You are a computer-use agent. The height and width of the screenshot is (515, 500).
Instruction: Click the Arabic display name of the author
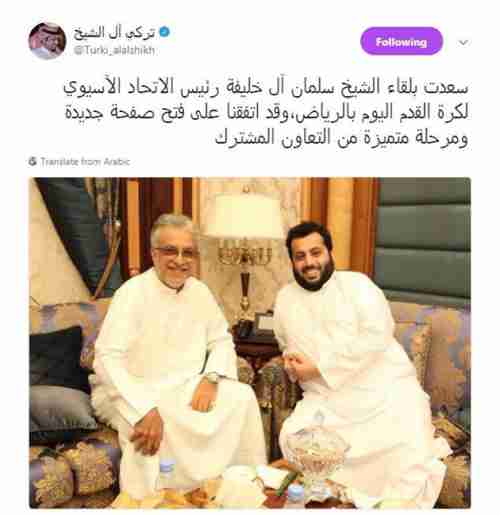click(x=114, y=33)
